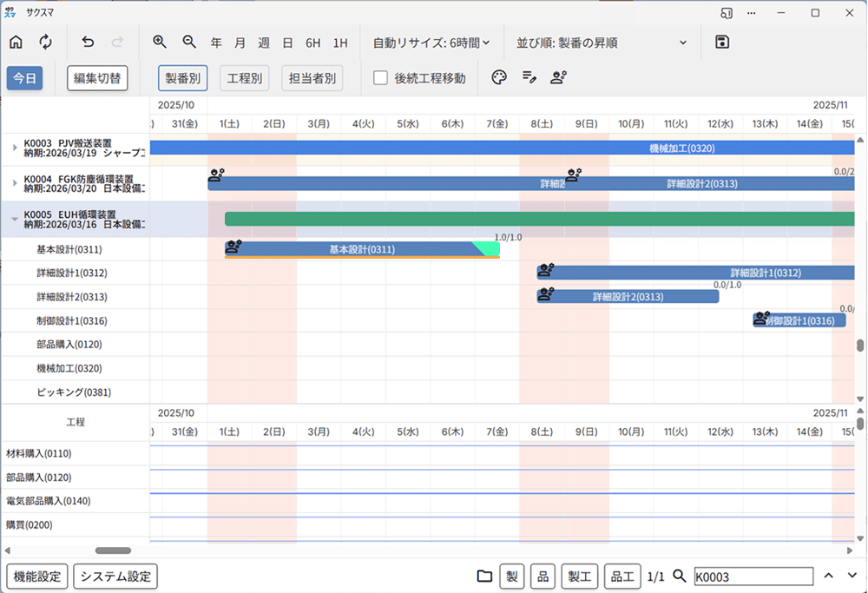This screenshot has height=593, width=868.
Task: Switch to 工程別 view mode
Action: [246, 77]
